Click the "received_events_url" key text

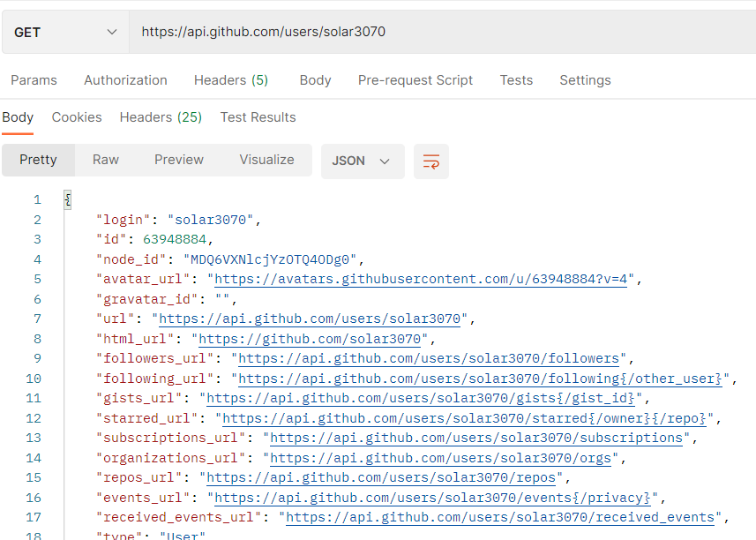(178, 517)
